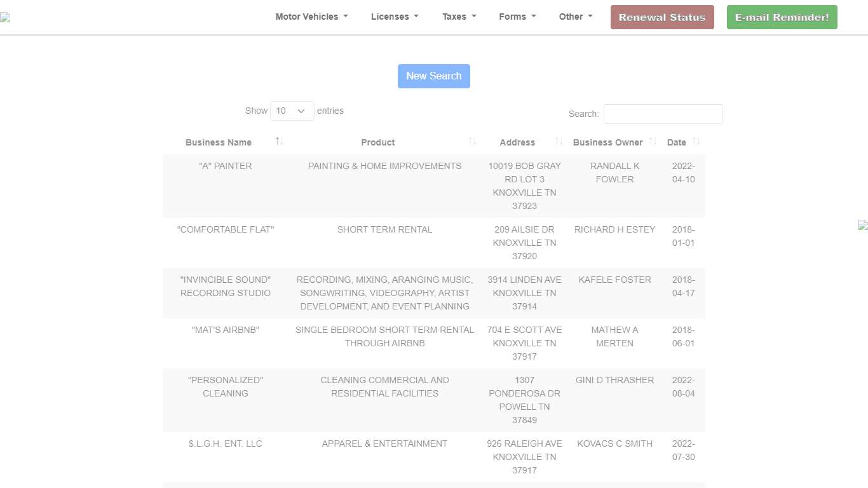Click the Renewal Status button
Image resolution: width=868 pixels, height=488 pixels.
(x=661, y=17)
